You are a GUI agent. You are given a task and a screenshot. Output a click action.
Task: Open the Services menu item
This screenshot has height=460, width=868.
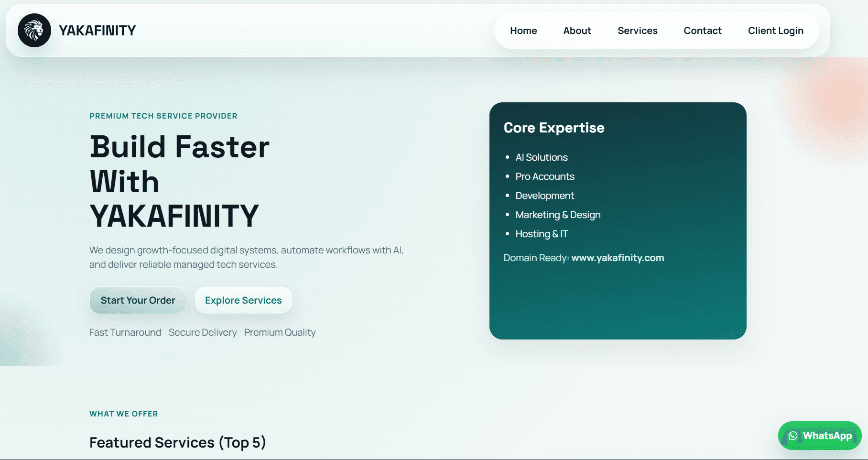637,31
